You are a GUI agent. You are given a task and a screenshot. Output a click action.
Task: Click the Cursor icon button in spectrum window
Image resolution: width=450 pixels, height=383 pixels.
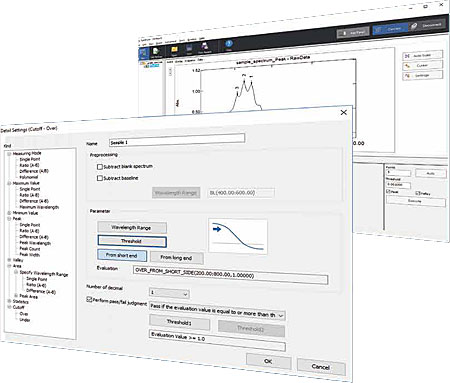[423, 65]
